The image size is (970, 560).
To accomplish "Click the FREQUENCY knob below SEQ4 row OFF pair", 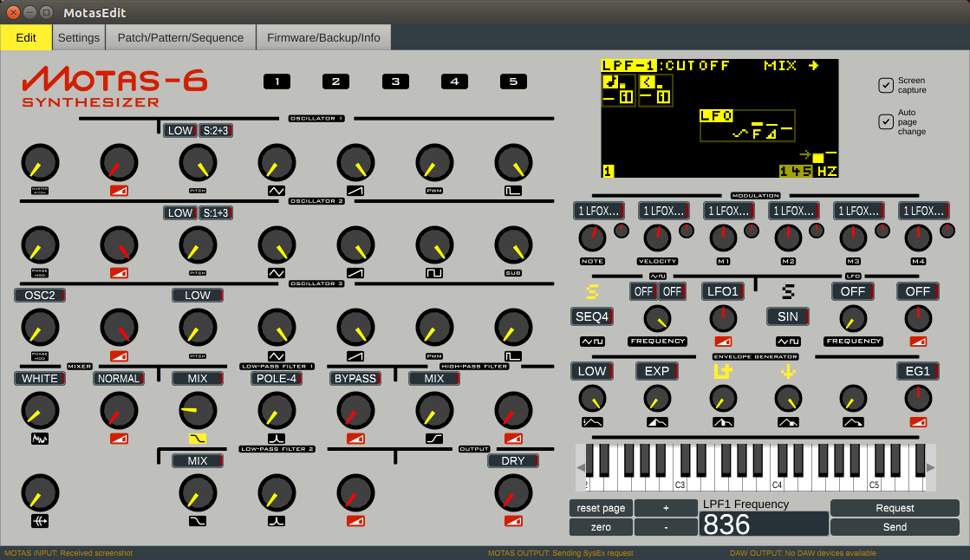I will [657, 319].
